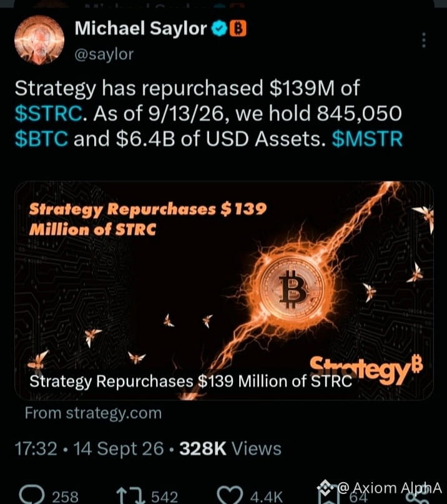Viewport: 447px width, 504px height.
Task: Click the blue verified checkmark badge
Action: [219, 28]
